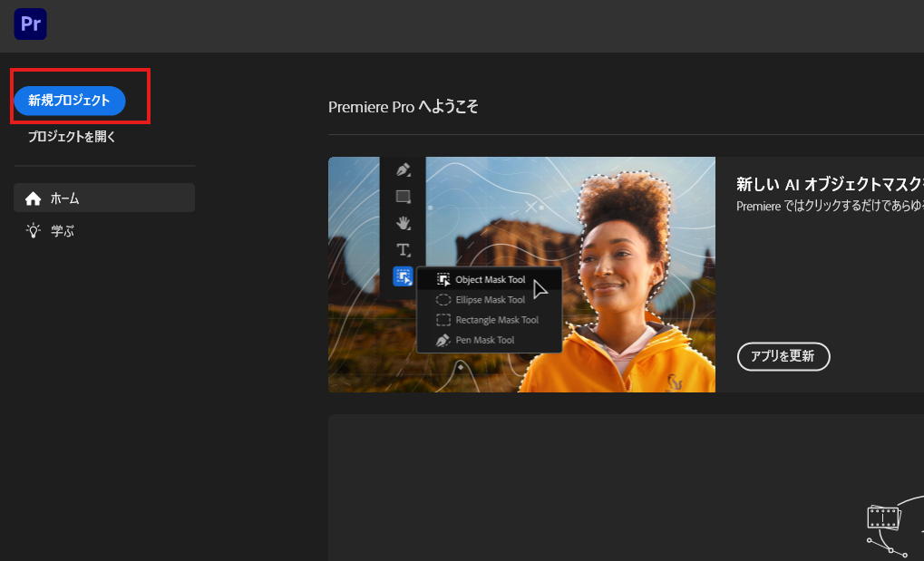
Task: Select the Hand tool icon in banner
Action: (404, 222)
